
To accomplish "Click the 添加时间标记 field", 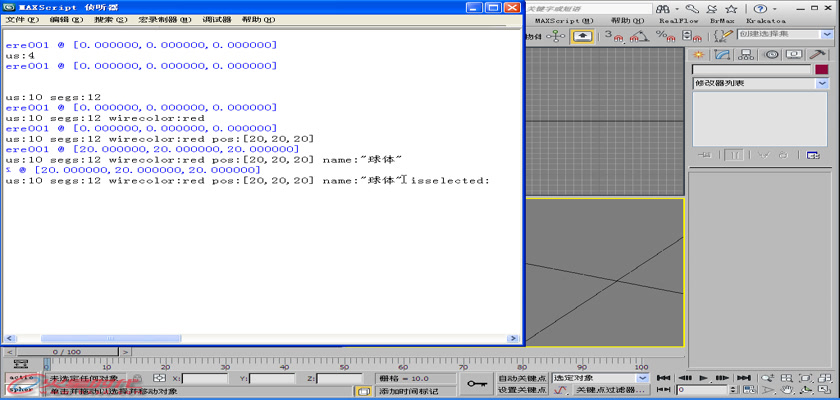I will [x=415, y=391].
